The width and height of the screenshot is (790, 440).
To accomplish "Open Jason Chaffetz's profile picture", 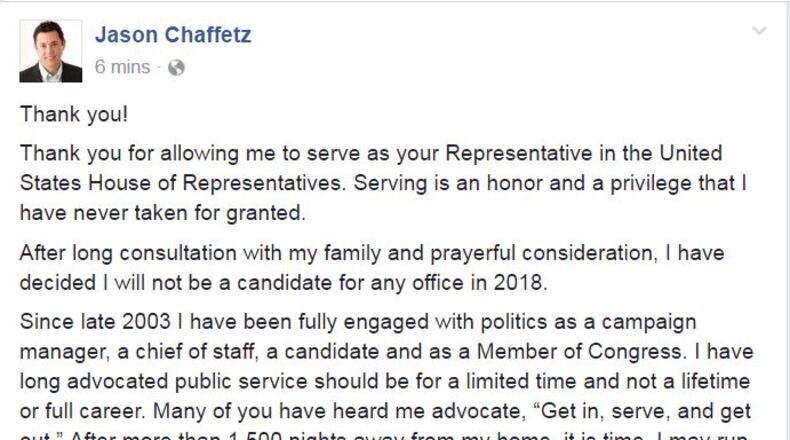I will pos(51,51).
